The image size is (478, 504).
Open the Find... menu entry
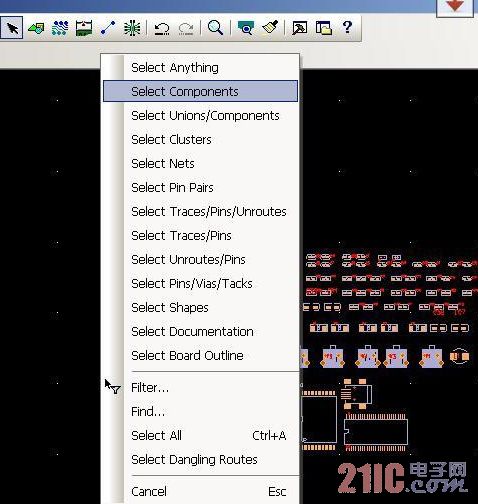tap(200, 412)
